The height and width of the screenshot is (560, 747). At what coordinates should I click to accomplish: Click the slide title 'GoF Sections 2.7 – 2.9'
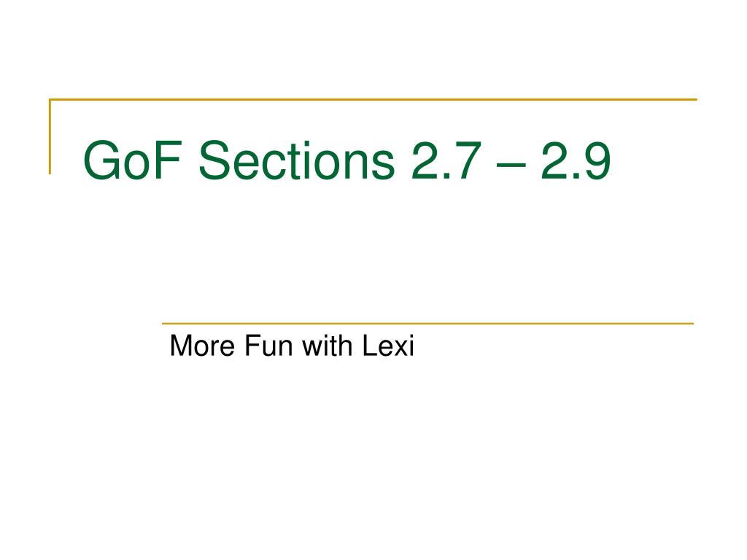point(347,160)
